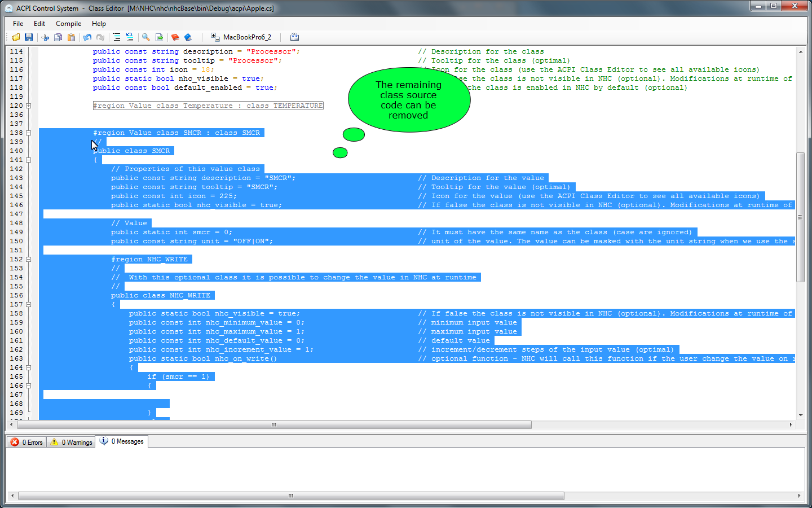Open the Edit menu
Image resolution: width=812 pixels, height=508 pixels.
pos(39,24)
